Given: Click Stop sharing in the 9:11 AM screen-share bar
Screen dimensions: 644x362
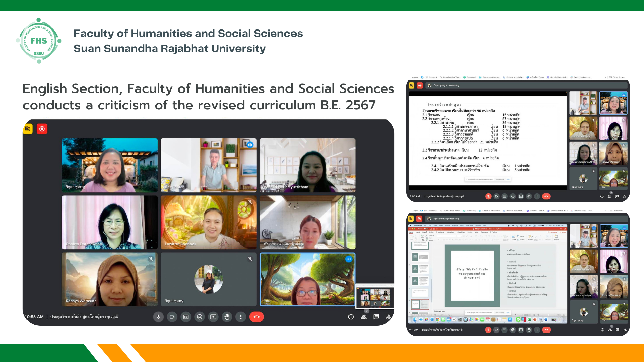Looking at the screenshot, I should click(500, 313).
